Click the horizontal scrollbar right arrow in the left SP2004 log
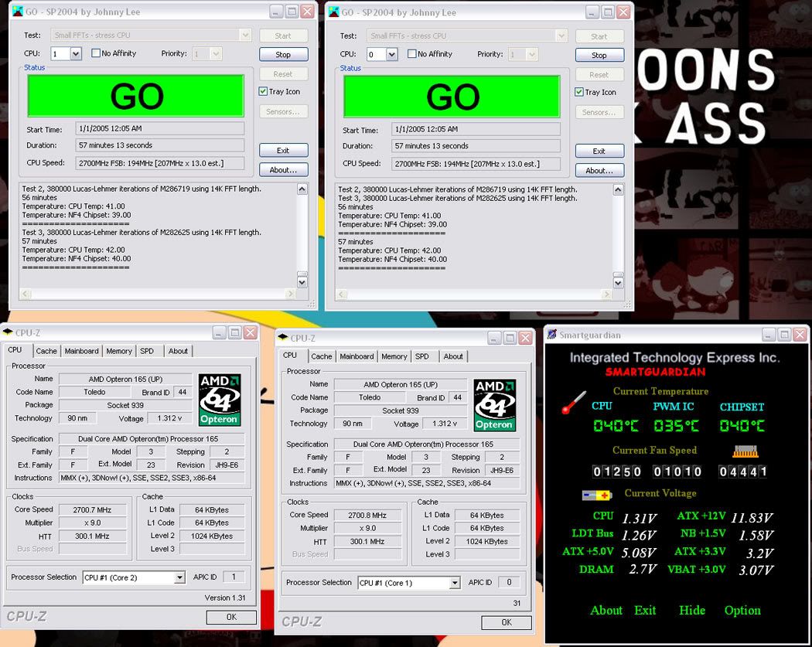This screenshot has height=647, width=812. click(291, 294)
